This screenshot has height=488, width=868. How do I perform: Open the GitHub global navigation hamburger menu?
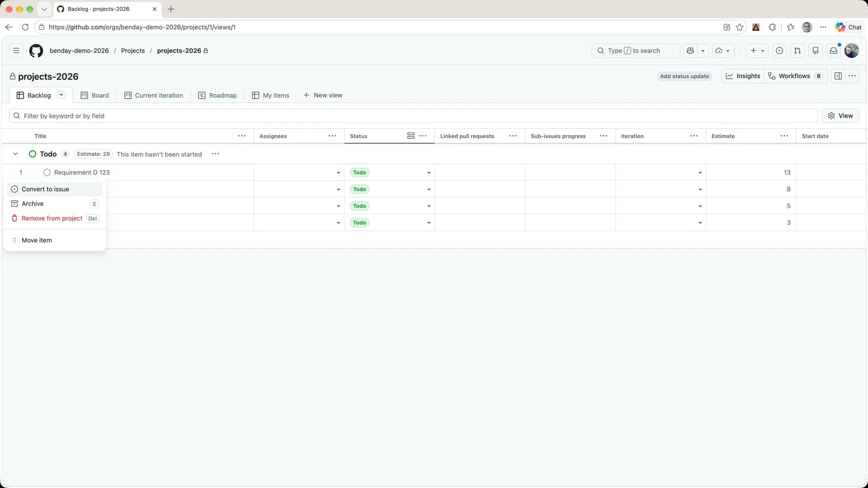16,51
